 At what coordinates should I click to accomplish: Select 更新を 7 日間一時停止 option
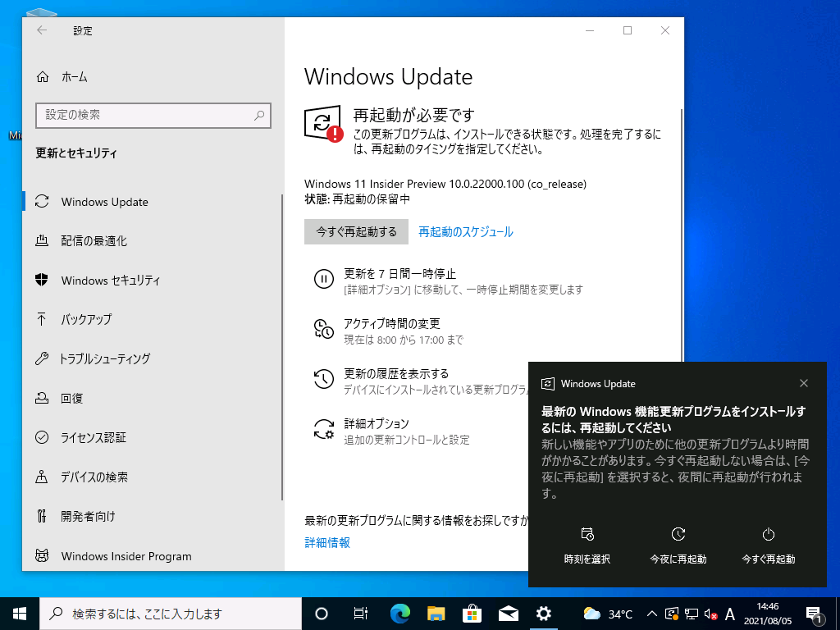tap(399, 274)
